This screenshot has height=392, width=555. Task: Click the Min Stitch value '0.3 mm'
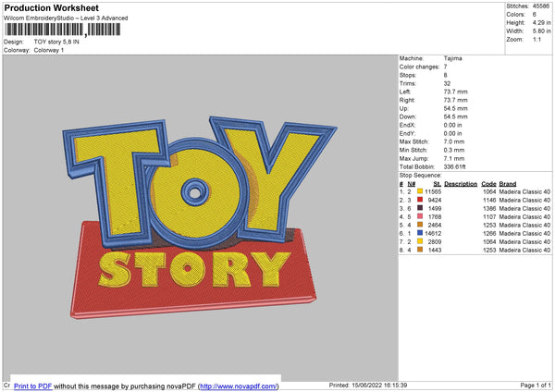pyautogui.click(x=454, y=150)
